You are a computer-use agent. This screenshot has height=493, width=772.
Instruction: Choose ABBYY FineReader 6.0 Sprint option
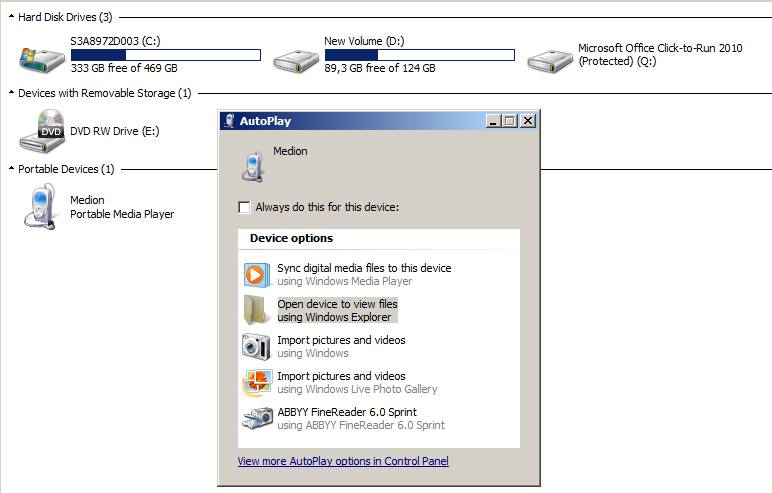[x=361, y=418]
